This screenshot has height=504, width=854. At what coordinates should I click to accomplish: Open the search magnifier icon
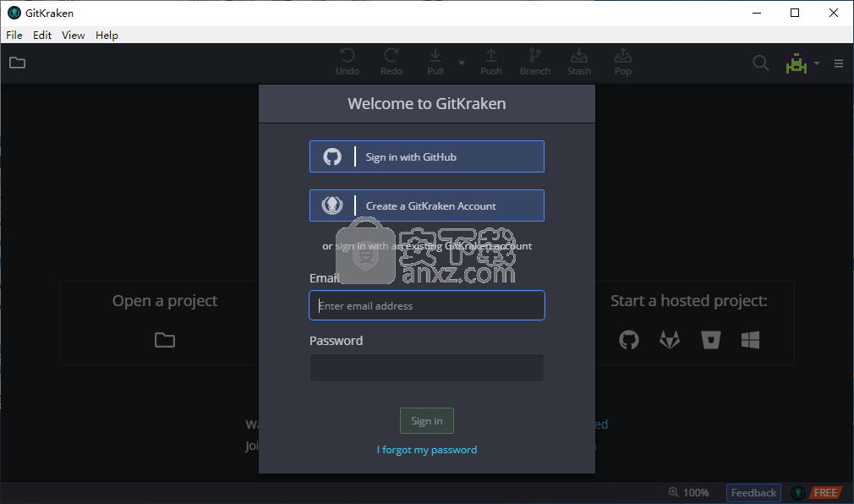click(760, 63)
